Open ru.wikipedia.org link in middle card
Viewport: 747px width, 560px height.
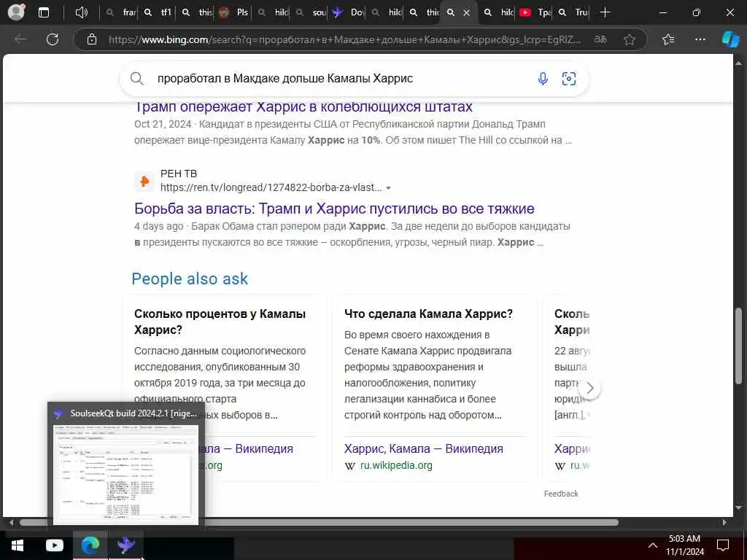click(396, 465)
